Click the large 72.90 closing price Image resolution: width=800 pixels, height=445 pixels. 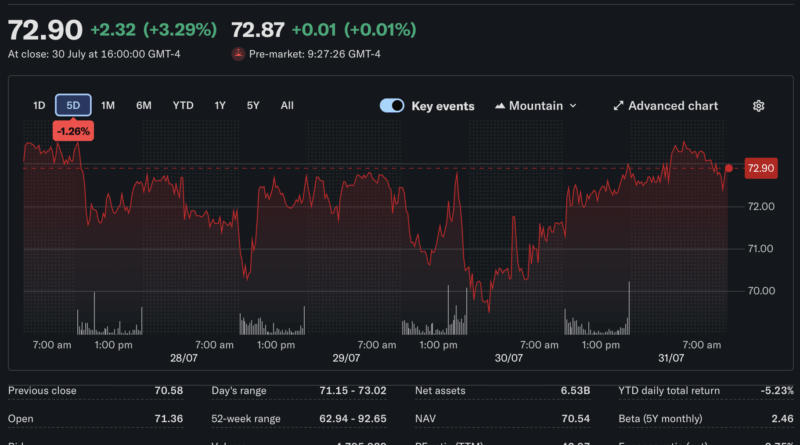click(45, 30)
